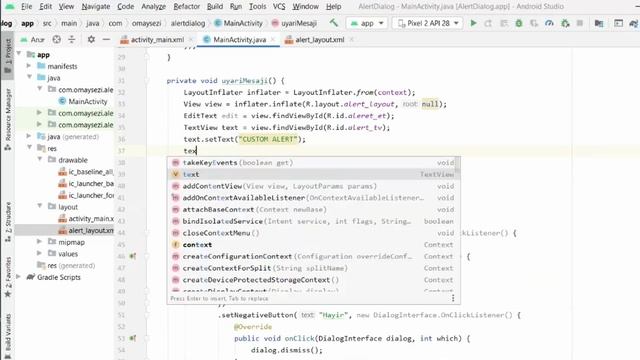Screen dimensions: 640x360
Task: Expand the manifests folder
Action: 29,66
